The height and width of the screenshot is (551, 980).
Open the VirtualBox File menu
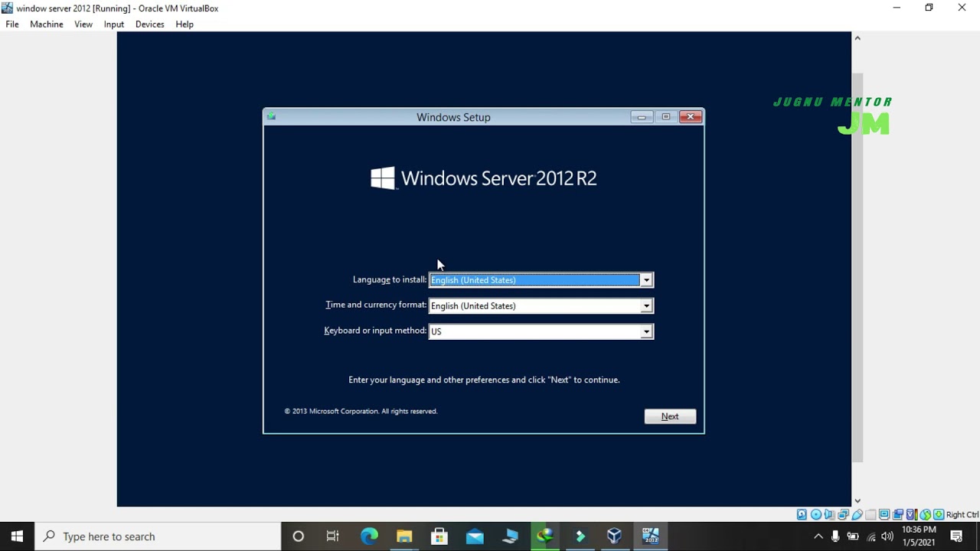[12, 24]
